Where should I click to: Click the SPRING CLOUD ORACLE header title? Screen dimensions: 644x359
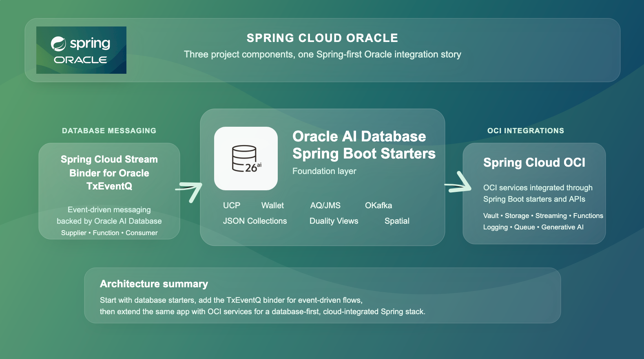322,38
